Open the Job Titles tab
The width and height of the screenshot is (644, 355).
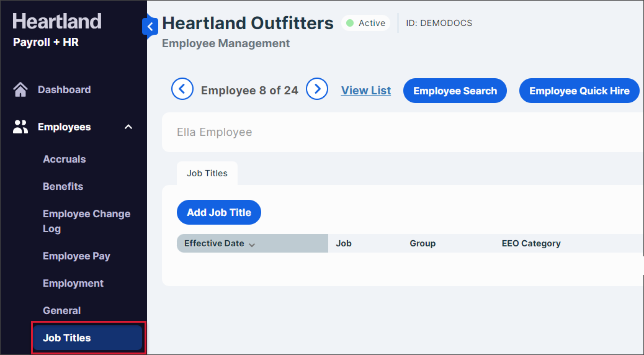pos(207,174)
